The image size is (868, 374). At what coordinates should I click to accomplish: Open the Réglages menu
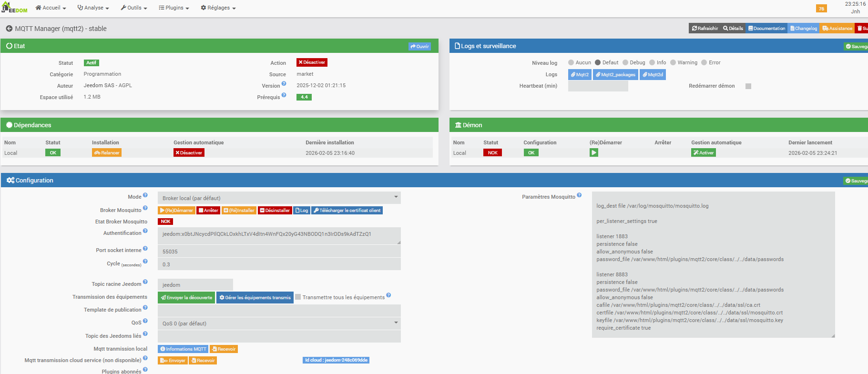[x=218, y=8]
